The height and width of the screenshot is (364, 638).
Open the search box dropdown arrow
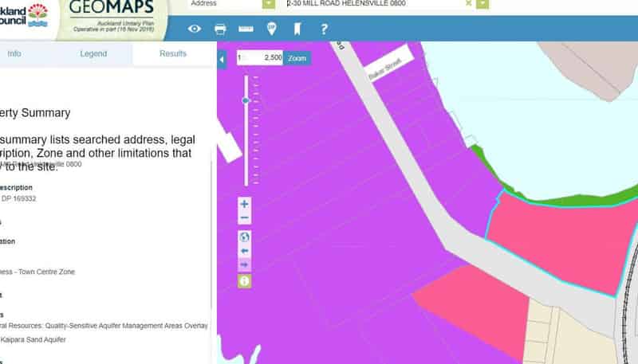(x=482, y=4)
